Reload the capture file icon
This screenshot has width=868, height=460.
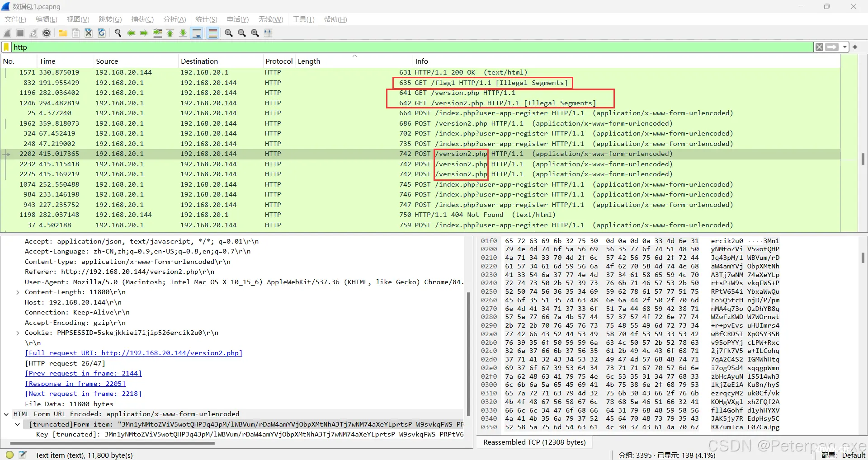102,33
